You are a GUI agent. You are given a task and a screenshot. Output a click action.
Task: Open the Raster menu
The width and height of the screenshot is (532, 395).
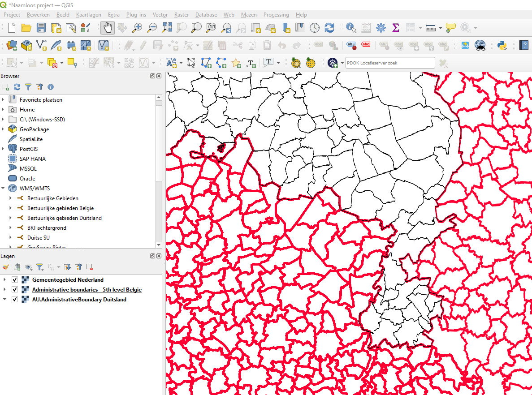pyautogui.click(x=182, y=15)
